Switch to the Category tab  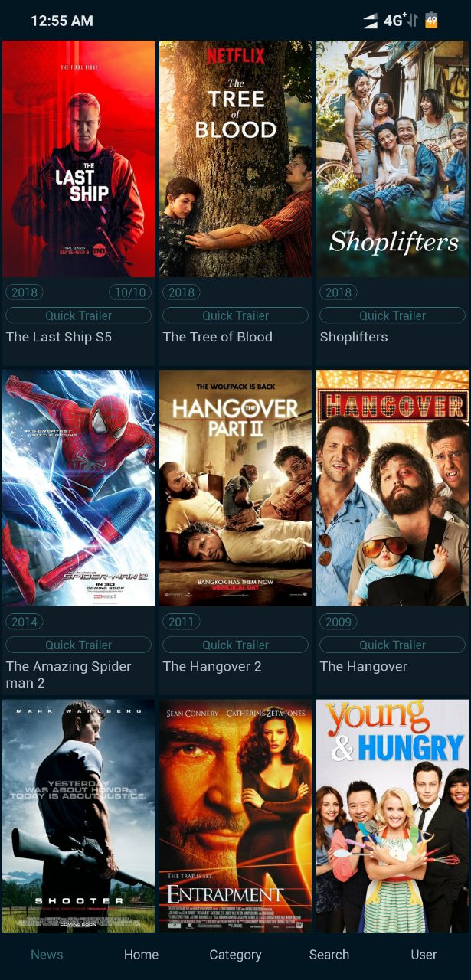coord(235,955)
